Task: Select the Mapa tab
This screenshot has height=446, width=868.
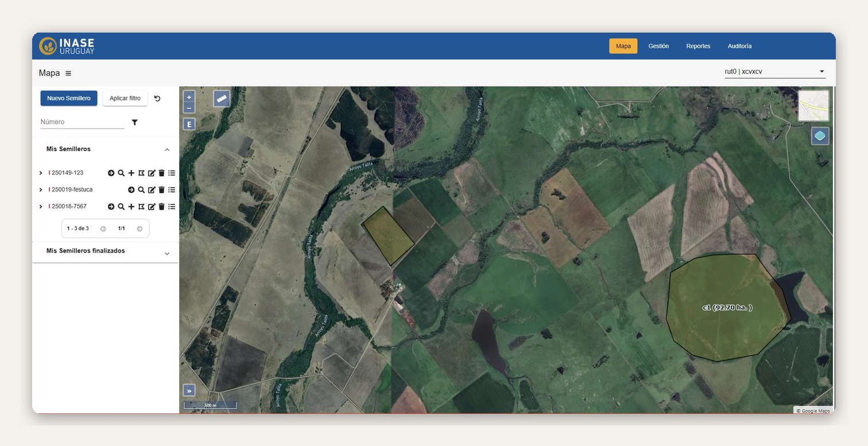Action: click(623, 46)
